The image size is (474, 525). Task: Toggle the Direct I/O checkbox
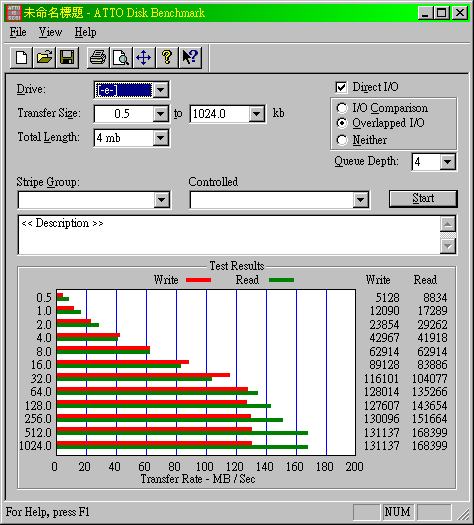coord(341,87)
